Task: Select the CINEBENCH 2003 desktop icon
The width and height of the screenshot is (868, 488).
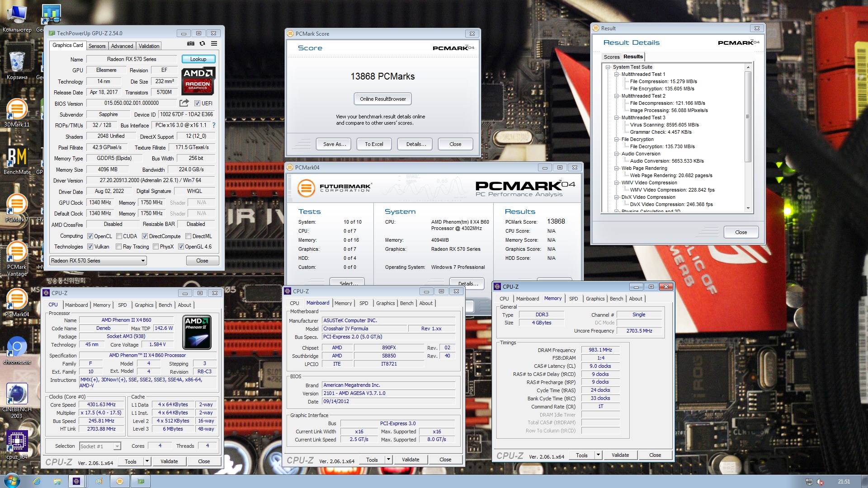Action: 17,401
